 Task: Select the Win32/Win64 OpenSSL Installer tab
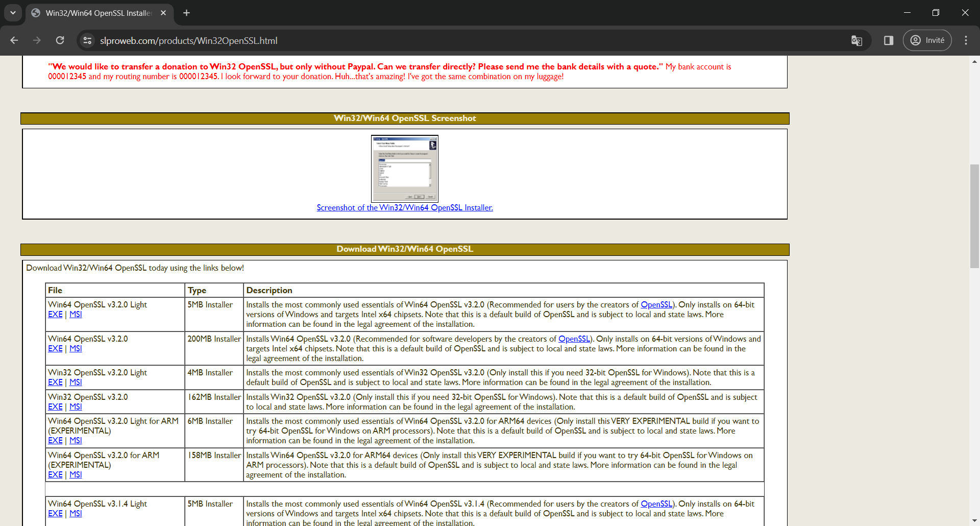coord(92,13)
